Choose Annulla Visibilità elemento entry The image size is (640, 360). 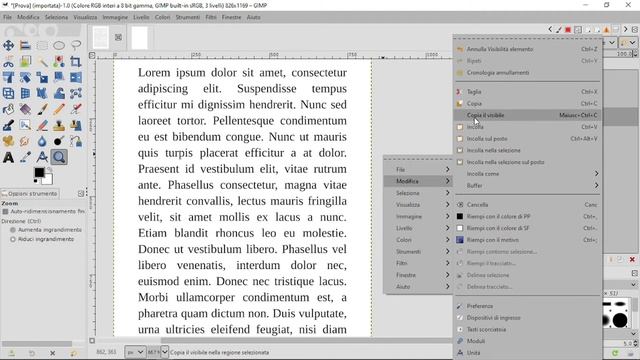pos(528,49)
